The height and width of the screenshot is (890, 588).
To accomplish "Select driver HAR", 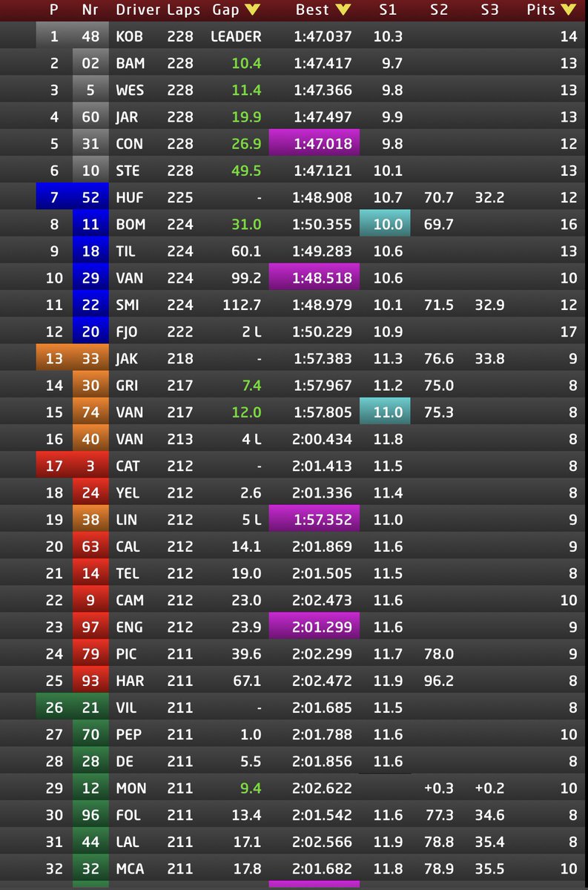I will (130, 680).
